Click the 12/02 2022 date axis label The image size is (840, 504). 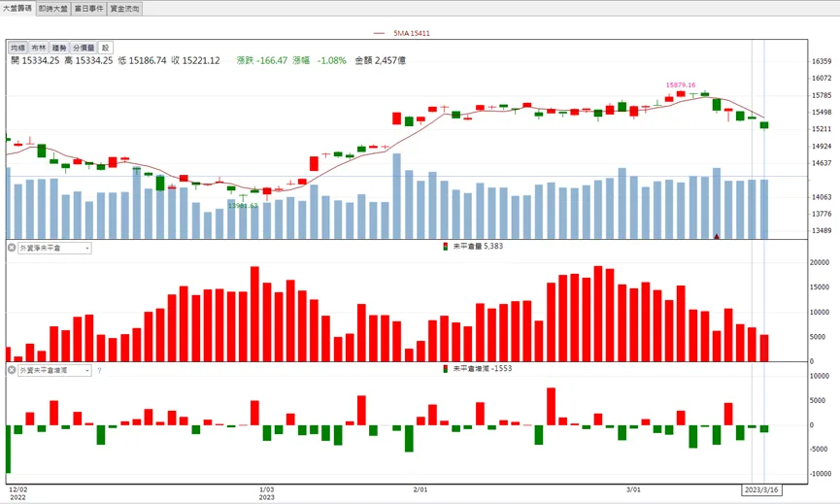click(x=18, y=493)
